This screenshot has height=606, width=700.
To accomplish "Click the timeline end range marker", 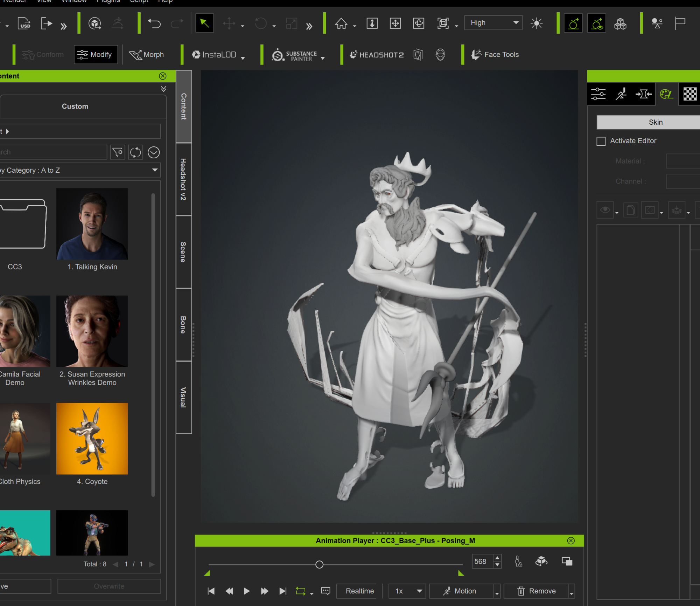I will coord(461,573).
